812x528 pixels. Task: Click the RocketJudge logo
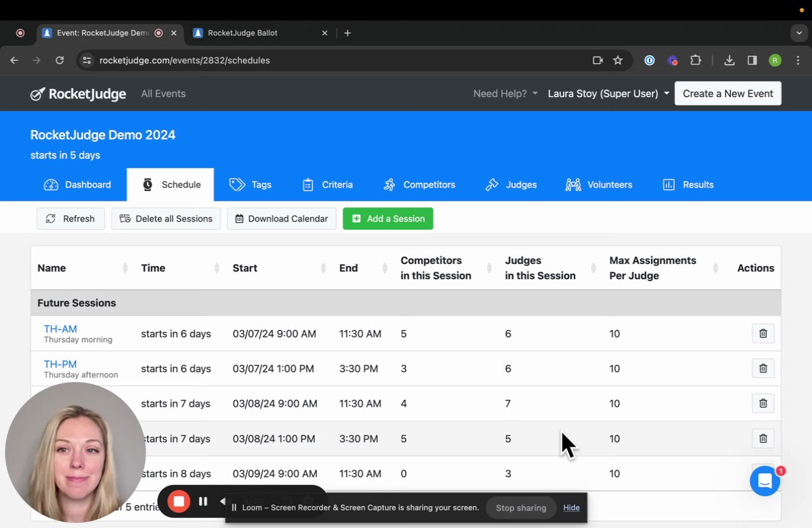[79, 94]
